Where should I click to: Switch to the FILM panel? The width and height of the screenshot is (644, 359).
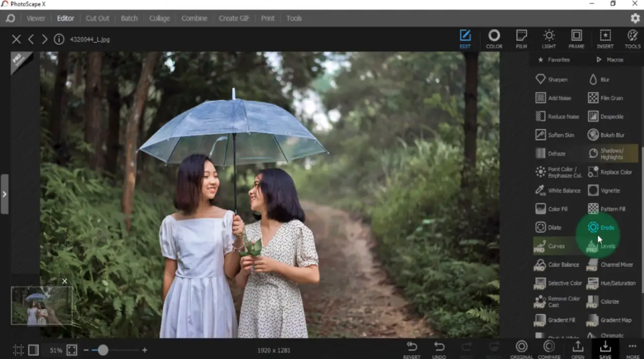point(522,39)
